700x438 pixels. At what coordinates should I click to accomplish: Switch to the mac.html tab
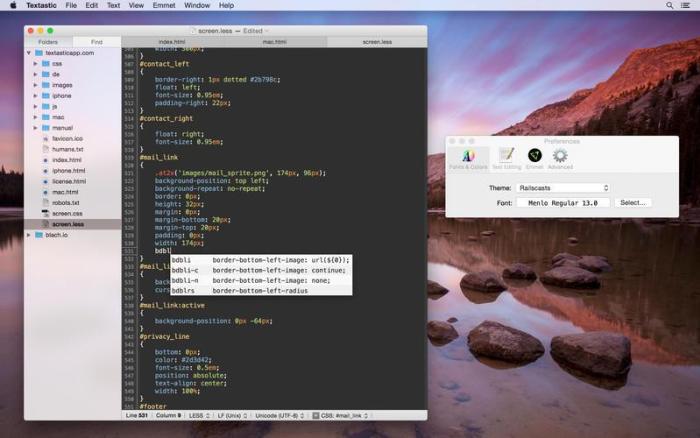[274, 42]
